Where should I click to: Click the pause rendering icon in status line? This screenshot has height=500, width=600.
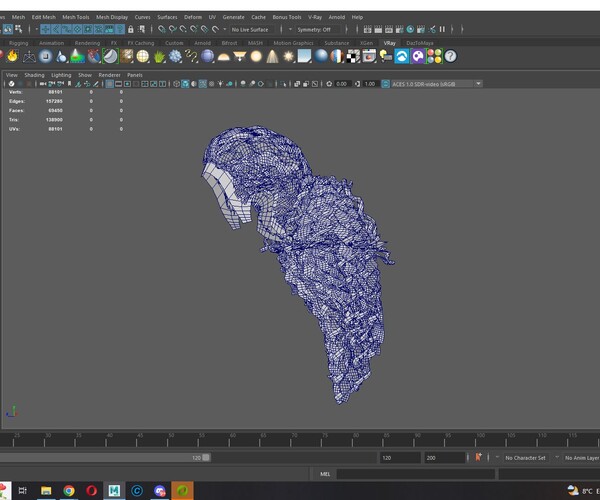[442, 29]
